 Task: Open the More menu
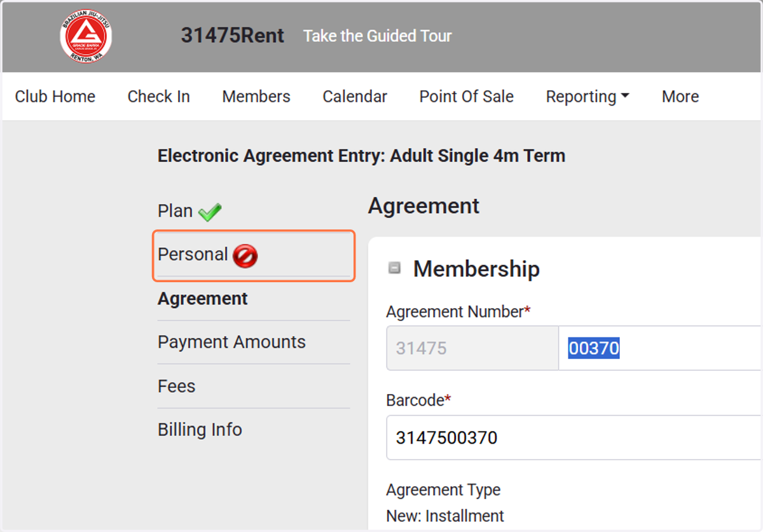(x=680, y=97)
